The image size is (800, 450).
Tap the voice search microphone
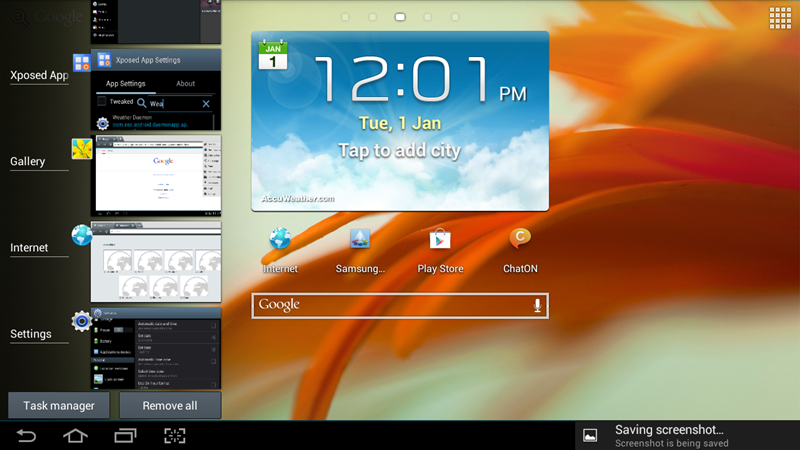537,305
